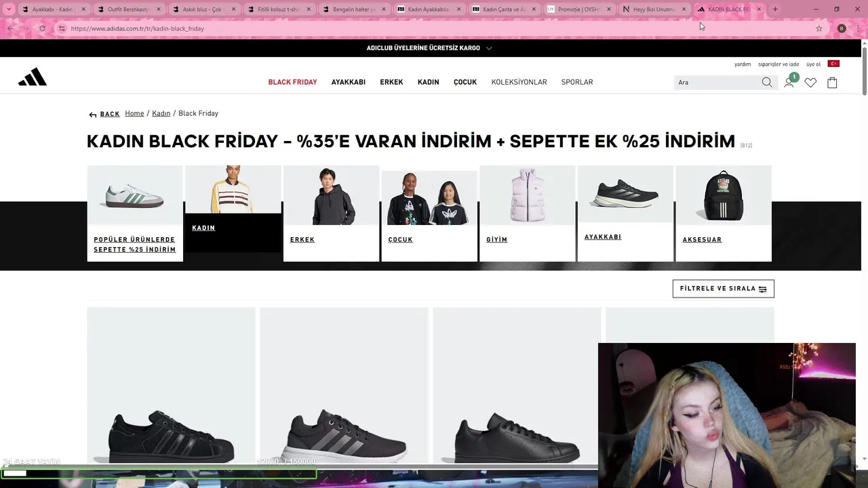Click the adidas logo
Screen dimensions: 868x488
33,77
